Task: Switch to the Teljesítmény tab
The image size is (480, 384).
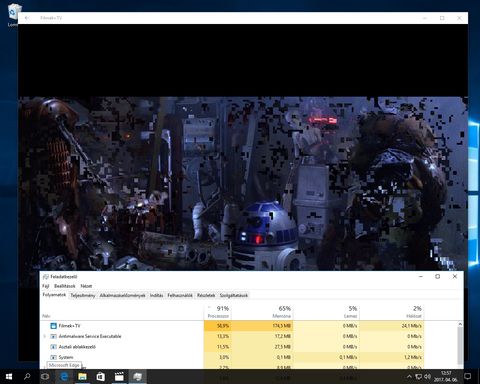Action: (x=83, y=295)
